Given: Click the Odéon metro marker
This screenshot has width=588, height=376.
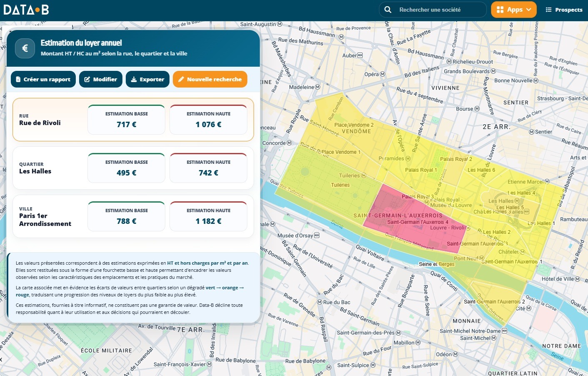Looking at the screenshot, I should 456,354.
